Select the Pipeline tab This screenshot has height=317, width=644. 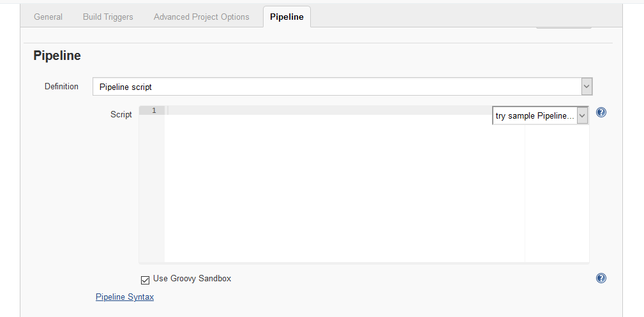click(x=287, y=17)
